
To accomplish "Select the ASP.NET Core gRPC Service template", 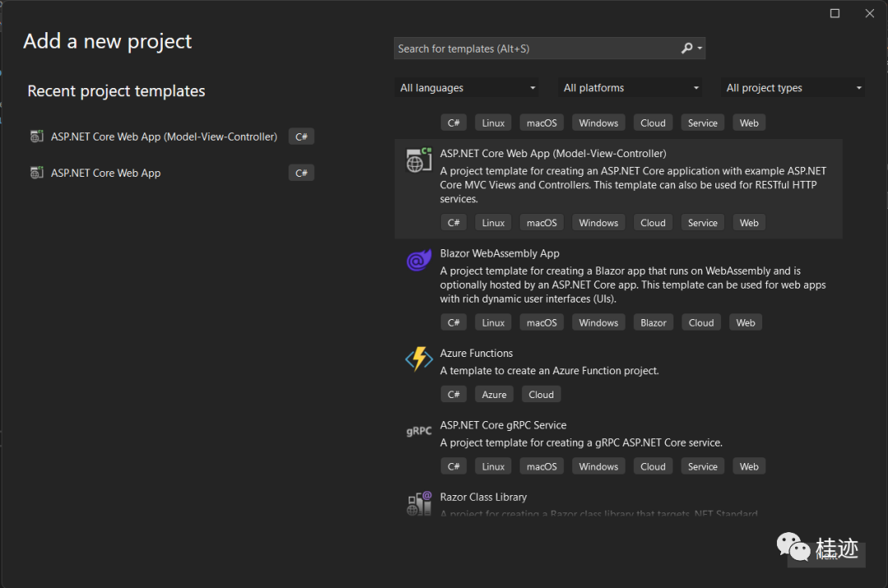I will click(x=618, y=447).
